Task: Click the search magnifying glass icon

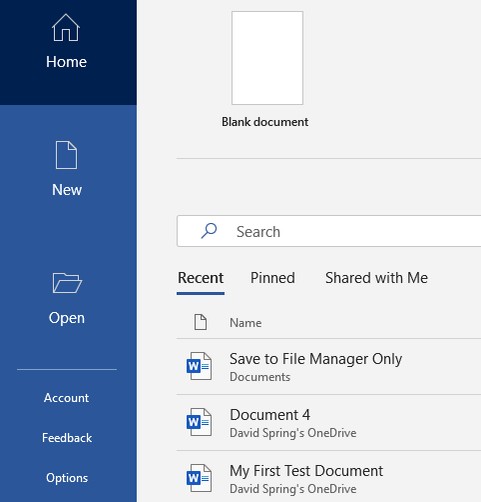Action: [209, 231]
